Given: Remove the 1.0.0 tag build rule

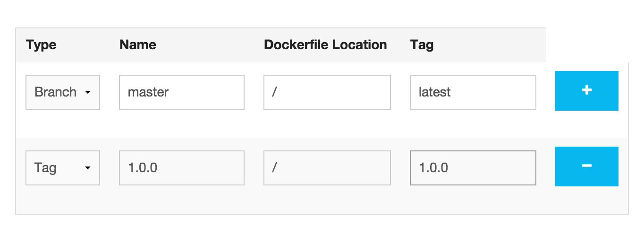Looking at the screenshot, I should pos(586,167).
